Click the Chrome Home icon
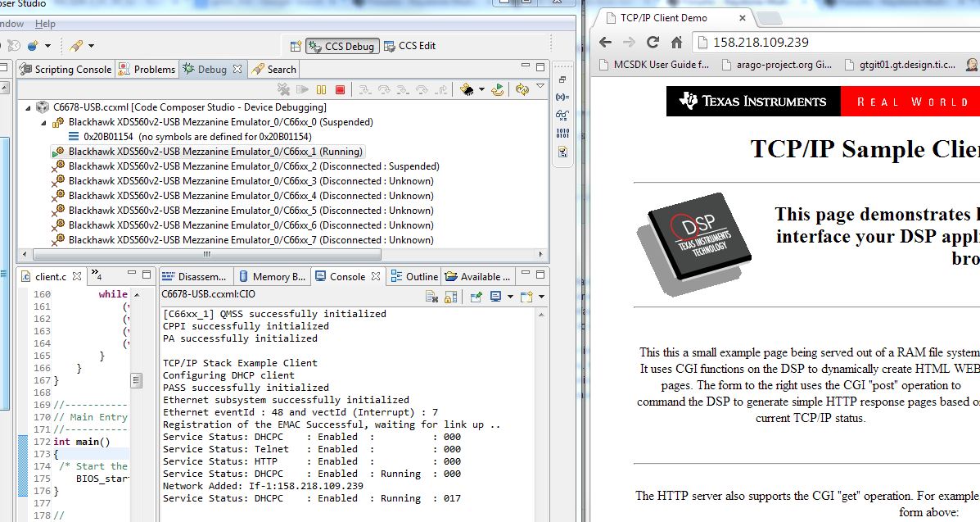The height and width of the screenshot is (522, 980). [x=676, y=42]
